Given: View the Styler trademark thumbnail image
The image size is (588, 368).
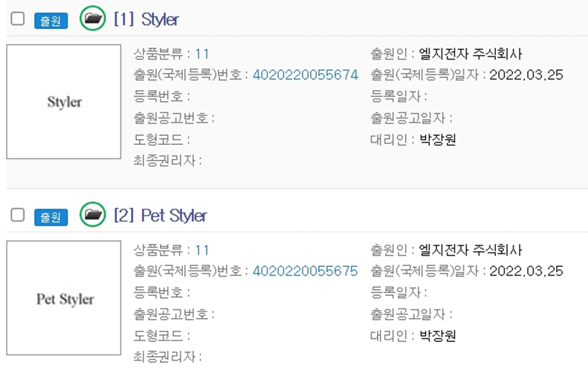Looking at the screenshot, I should [64, 102].
